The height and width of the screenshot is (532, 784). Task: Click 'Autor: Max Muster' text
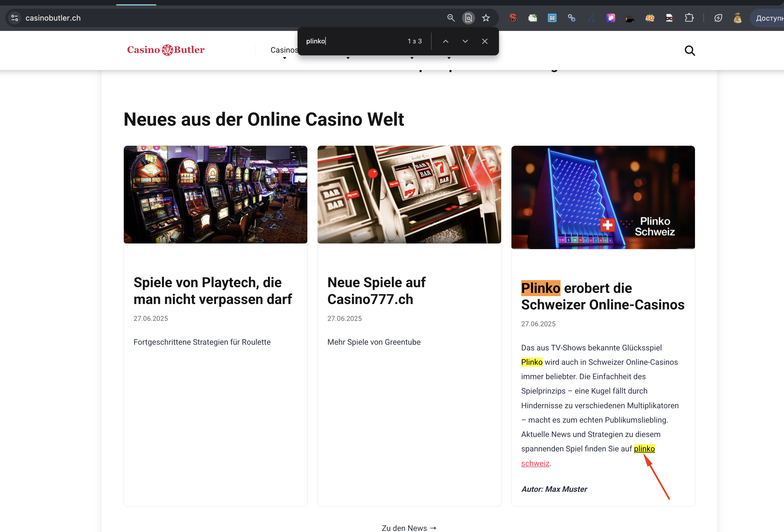tap(554, 489)
